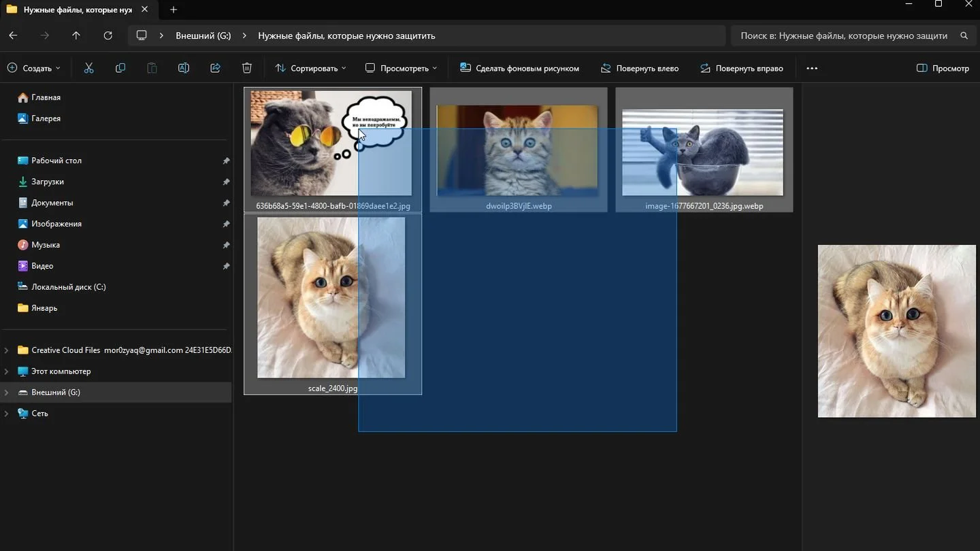The image size is (980, 551).
Task: Click the Delete trash icon
Action: point(247,68)
